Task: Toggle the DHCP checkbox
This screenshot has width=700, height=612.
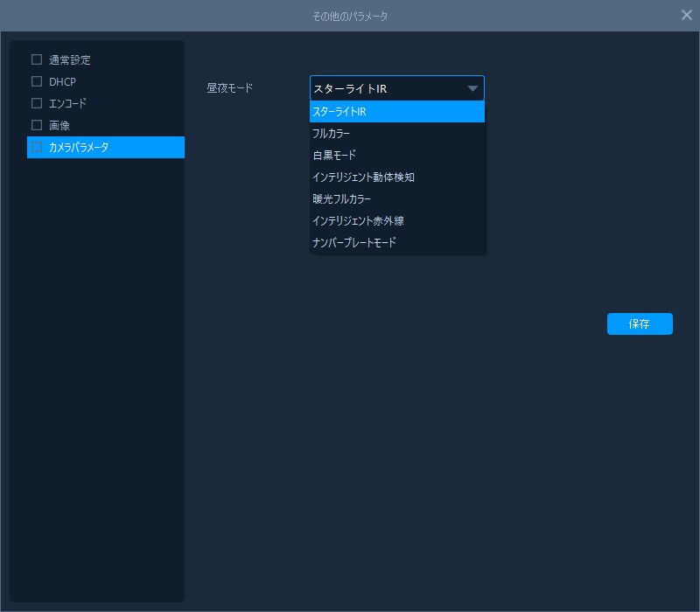Action: (37, 82)
